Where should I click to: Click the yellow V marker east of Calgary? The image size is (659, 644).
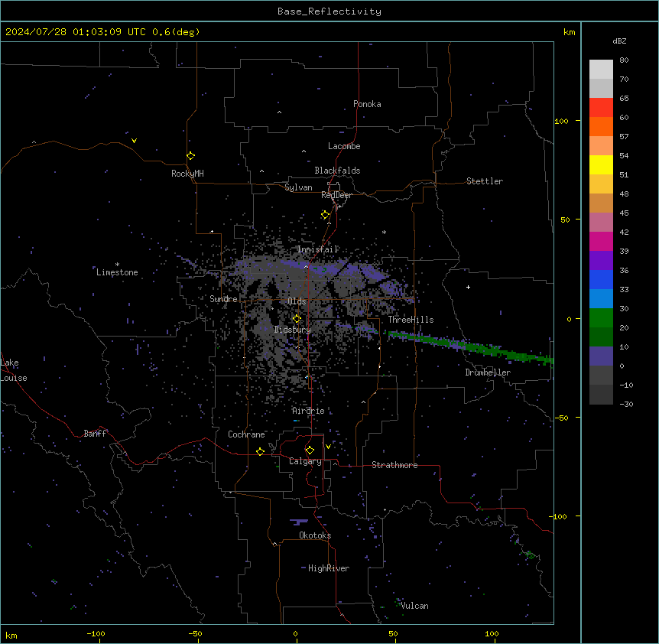[328, 447]
